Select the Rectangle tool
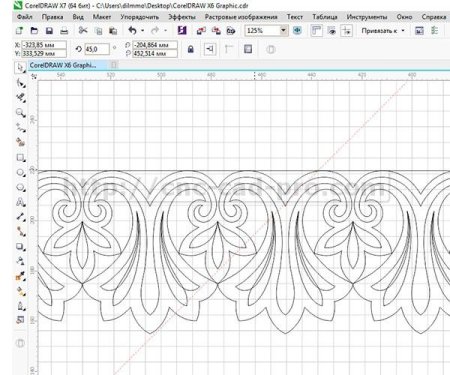Image resolution: width=450 pixels, height=375 pixels. point(20,158)
